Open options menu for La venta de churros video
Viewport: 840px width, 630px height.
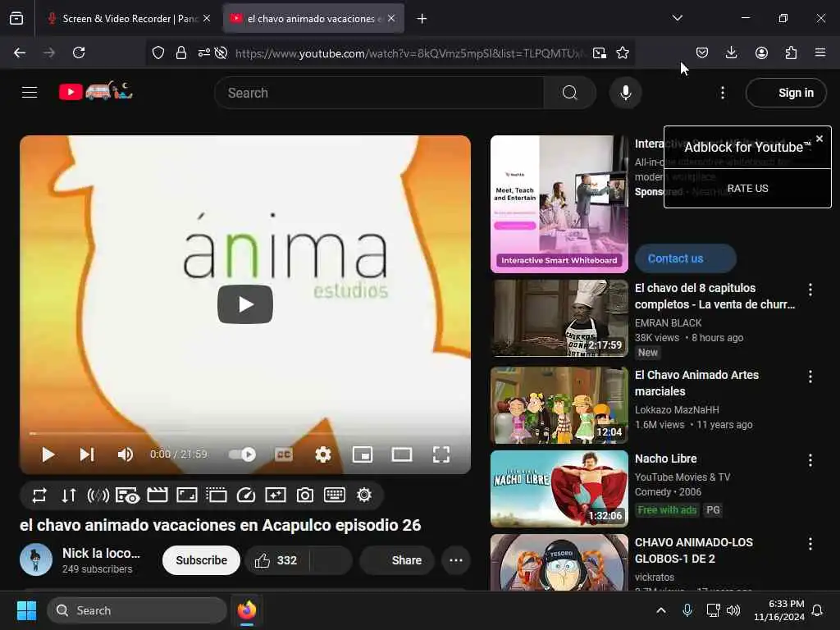coord(810,290)
